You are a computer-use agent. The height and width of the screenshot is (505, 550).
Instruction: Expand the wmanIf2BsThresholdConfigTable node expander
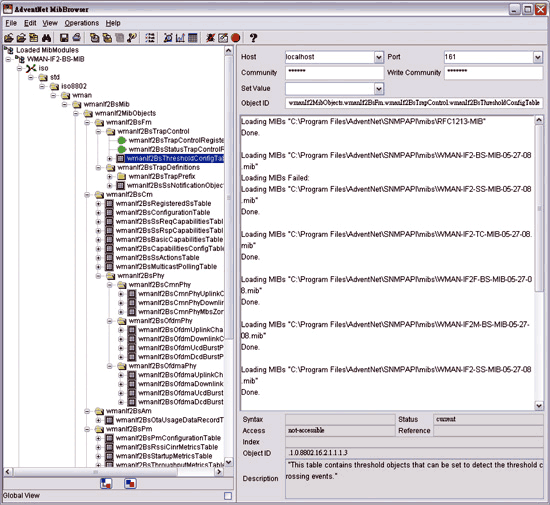coord(109,159)
